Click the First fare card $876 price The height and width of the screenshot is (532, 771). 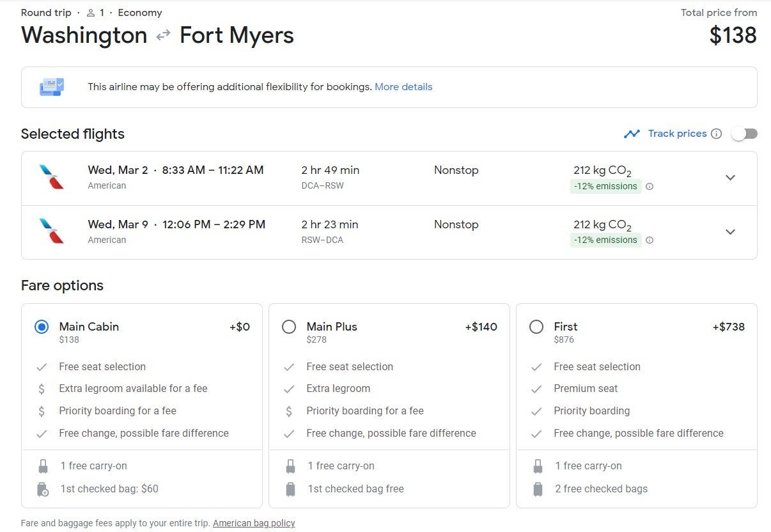pyautogui.click(x=564, y=340)
